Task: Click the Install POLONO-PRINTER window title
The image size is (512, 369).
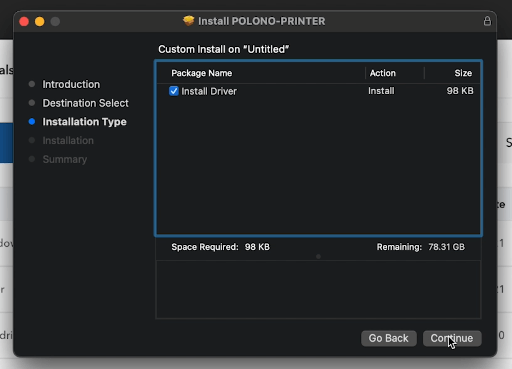Action: (x=261, y=21)
